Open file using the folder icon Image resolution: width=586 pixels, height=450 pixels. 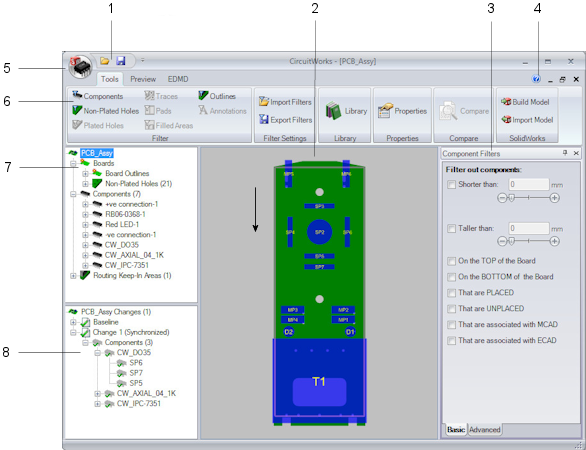[105, 61]
